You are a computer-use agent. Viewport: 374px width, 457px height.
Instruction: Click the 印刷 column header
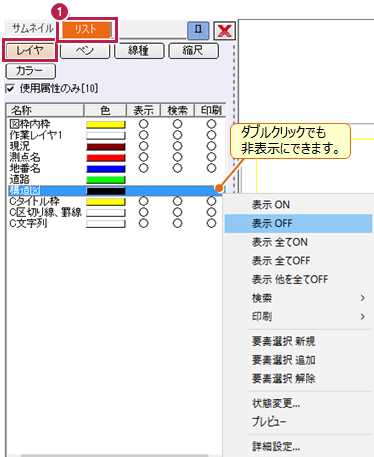point(211,110)
